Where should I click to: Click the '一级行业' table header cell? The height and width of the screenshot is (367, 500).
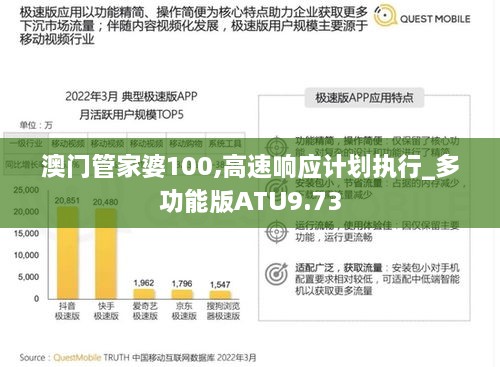point(26,144)
